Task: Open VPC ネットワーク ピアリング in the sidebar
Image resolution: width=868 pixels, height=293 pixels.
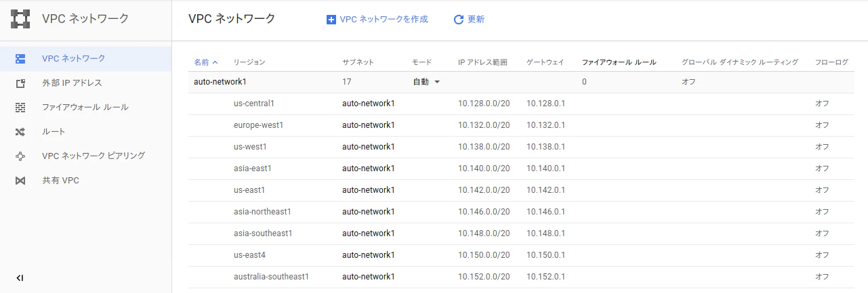Action: (x=85, y=156)
